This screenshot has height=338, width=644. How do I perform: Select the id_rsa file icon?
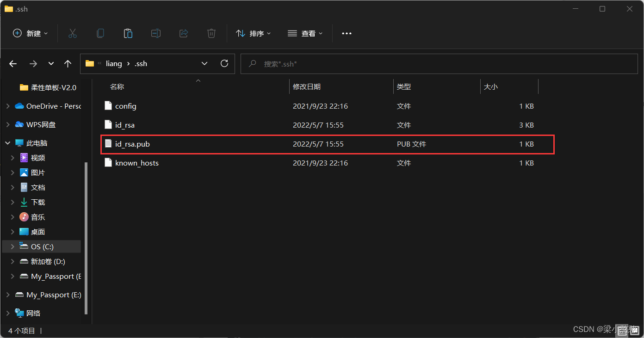(108, 125)
